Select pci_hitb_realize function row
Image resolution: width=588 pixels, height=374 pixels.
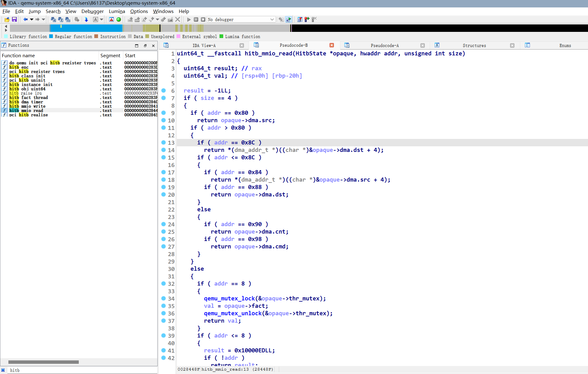79,115
